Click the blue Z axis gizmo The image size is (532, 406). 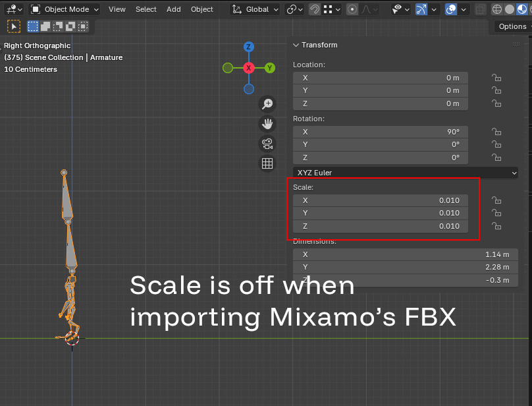pyautogui.click(x=249, y=47)
